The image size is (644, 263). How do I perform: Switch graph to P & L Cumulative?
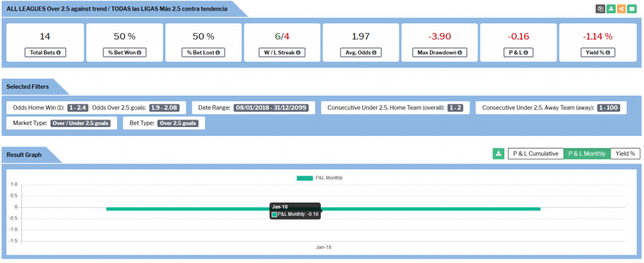click(536, 154)
